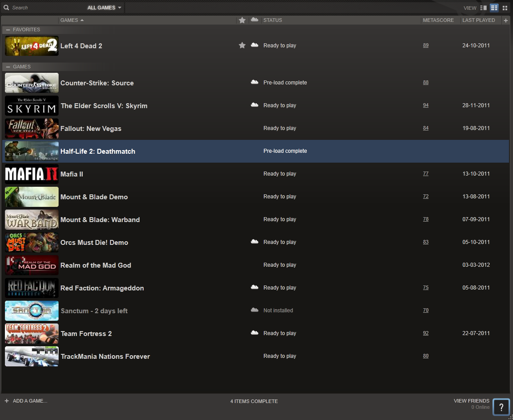Open Mafia II metascore 77 link
This screenshot has width=513, height=420.
pyautogui.click(x=426, y=173)
